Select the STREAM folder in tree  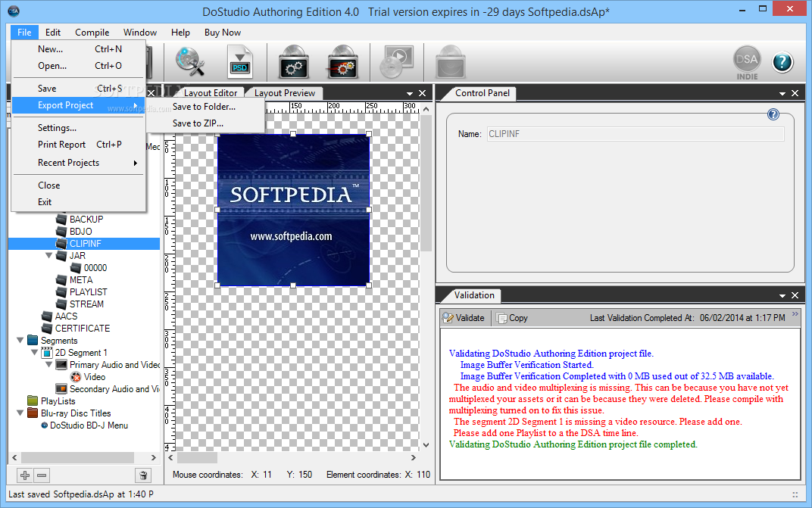tap(80, 304)
